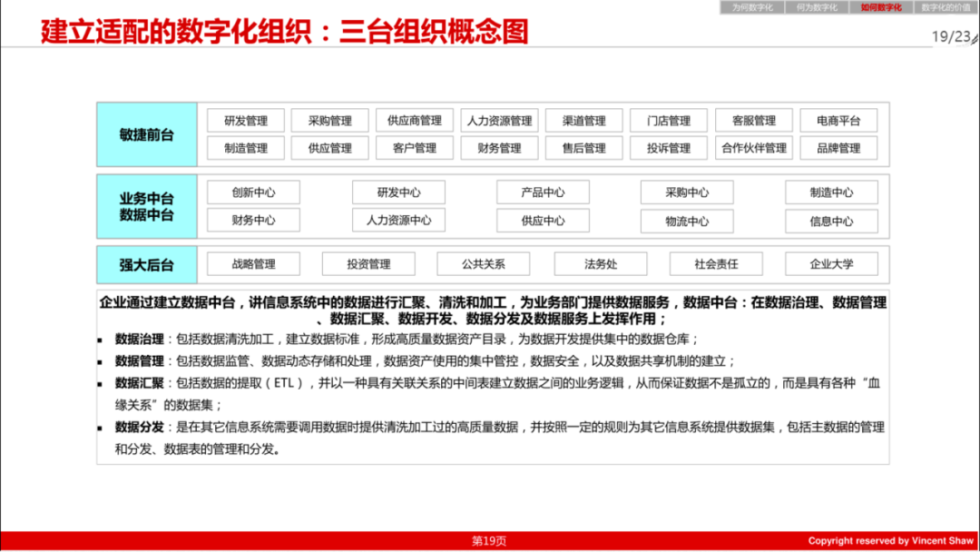
Task: Click the 敏捷前台 header block
Action: (x=147, y=134)
